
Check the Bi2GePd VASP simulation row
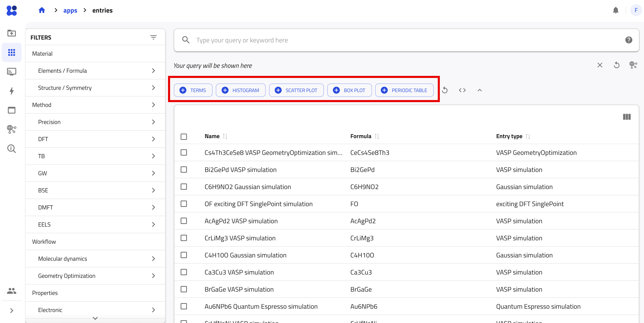184,170
